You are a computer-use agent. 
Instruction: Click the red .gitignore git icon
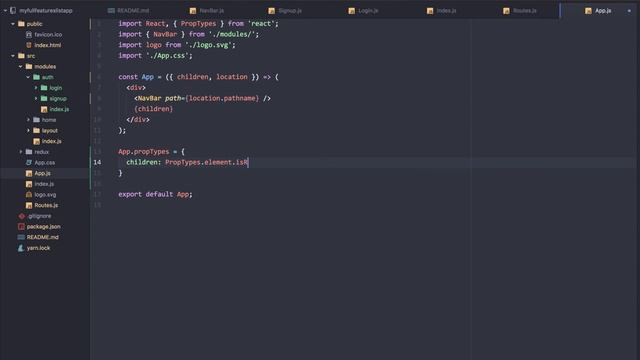coord(22,216)
